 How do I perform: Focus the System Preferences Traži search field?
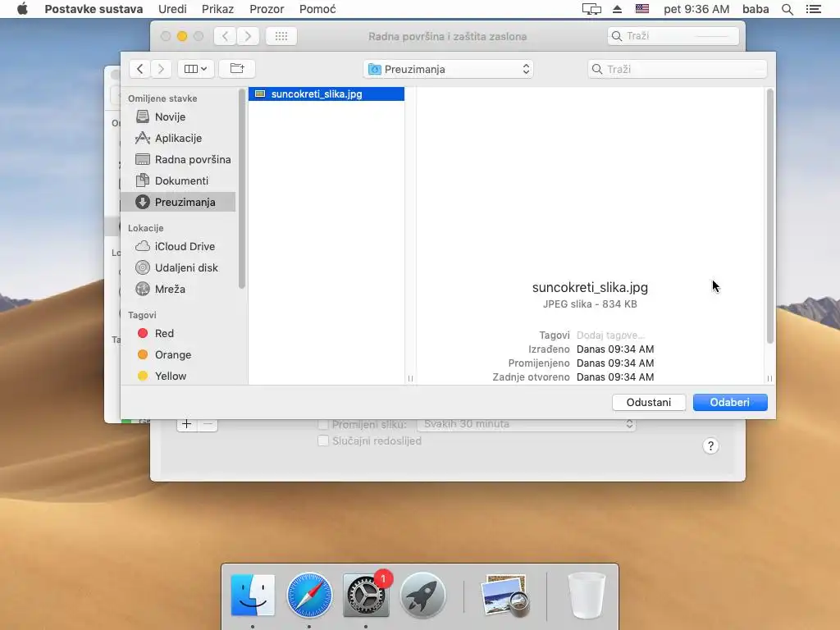click(673, 36)
